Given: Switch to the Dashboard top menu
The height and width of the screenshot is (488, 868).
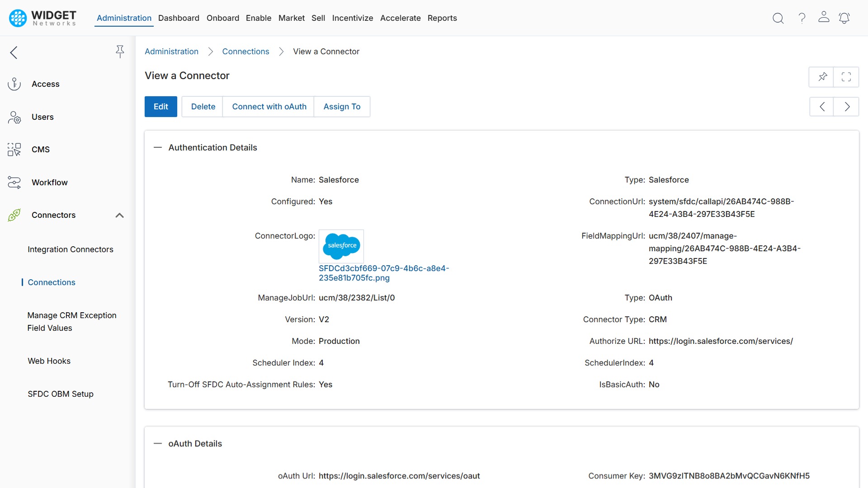Looking at the screenshot, I should click(x=179, y=18).
